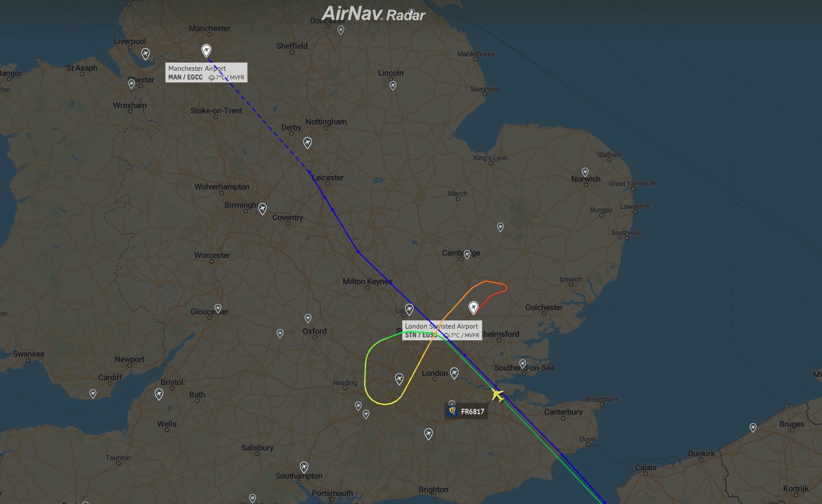Open the London Stansted Airport info label
The image size is (822, 504).
coord(442,330)
